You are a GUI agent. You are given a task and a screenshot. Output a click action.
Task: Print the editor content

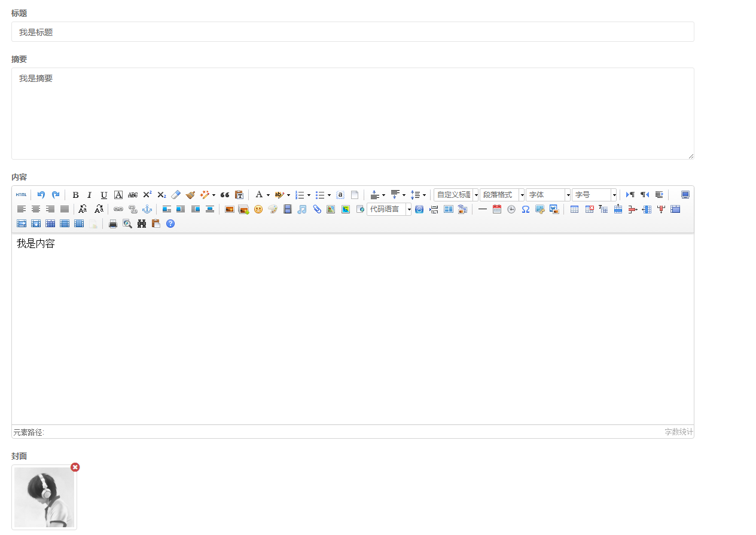pos(113,224)
